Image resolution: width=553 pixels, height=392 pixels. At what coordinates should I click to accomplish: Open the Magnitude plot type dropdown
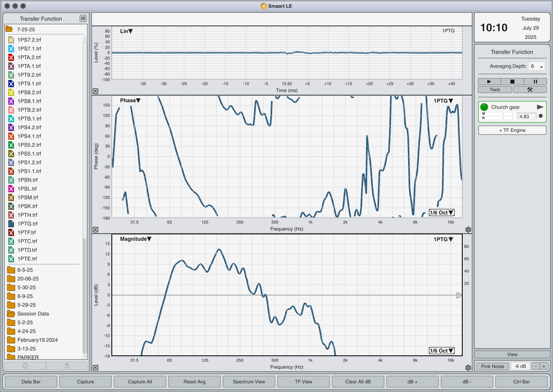coord(136,239)
